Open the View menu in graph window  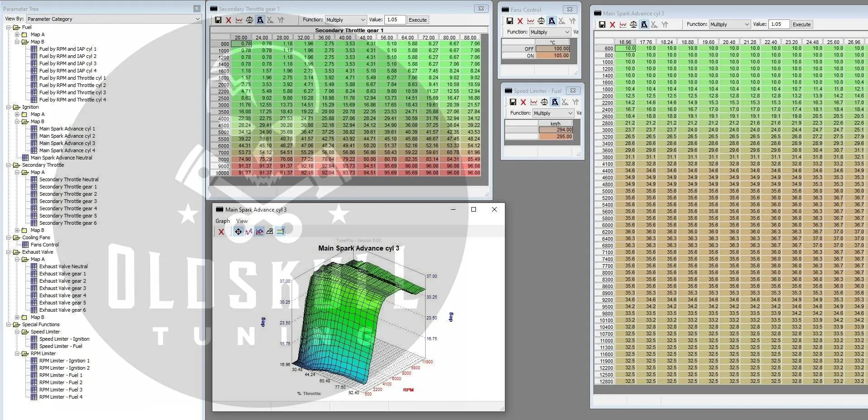coord(242,221)
